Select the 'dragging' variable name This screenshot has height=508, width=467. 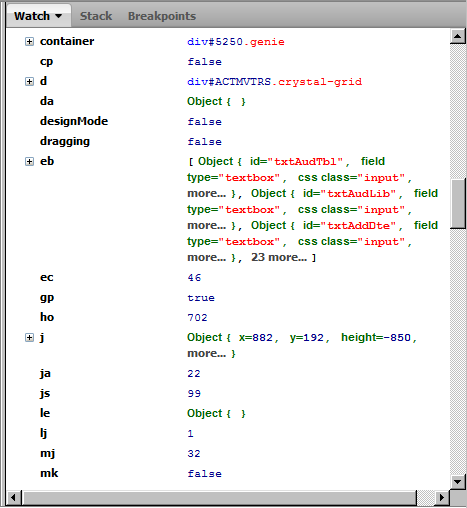65,141
